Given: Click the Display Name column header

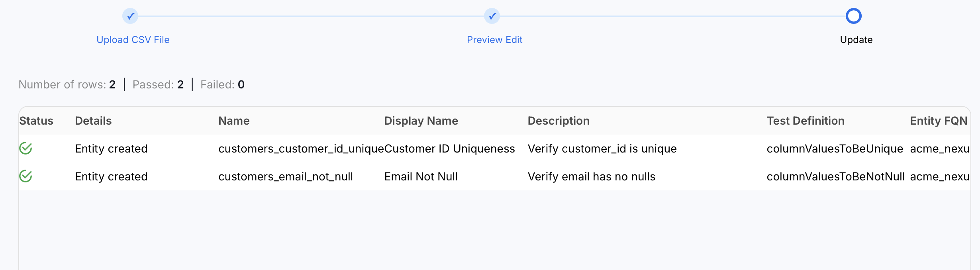Looking at the screenshot, I should click(x=421, y=121).
